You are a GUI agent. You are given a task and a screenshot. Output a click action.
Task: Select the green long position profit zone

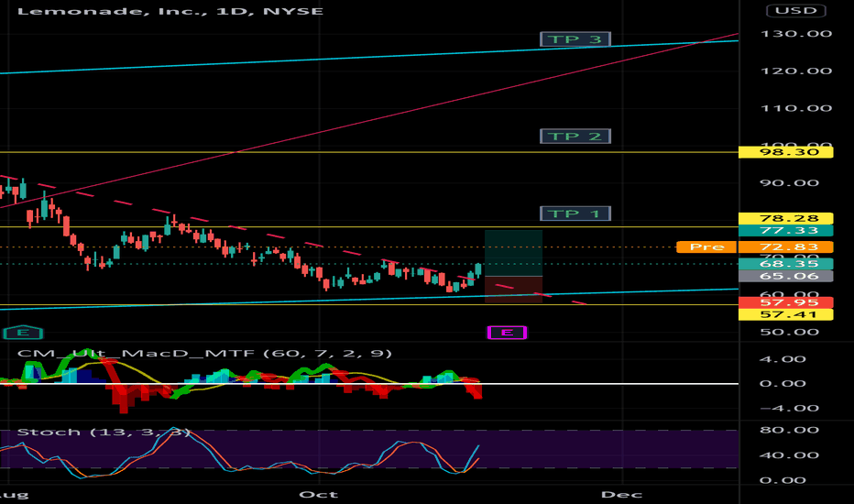click(514, 253)
